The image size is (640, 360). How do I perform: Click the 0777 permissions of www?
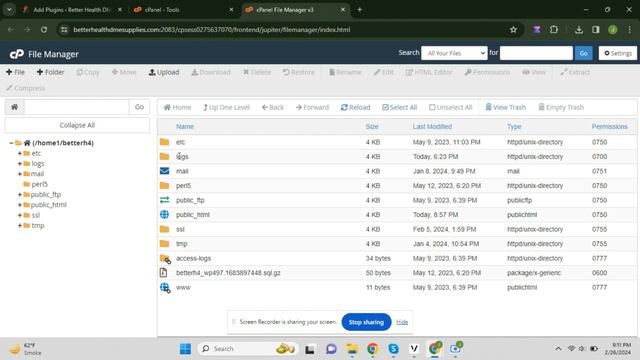599,287
